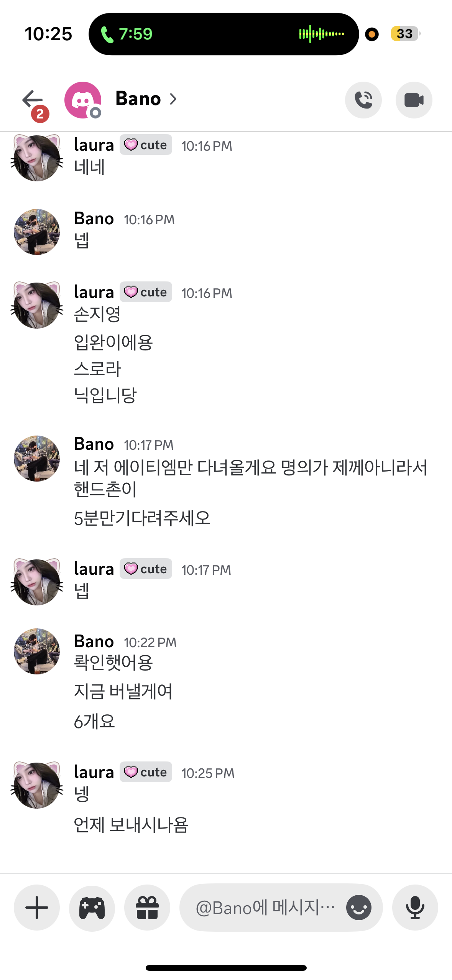Tap the microphone voice message button
The image size is (452, 980).
coord(415,907)
